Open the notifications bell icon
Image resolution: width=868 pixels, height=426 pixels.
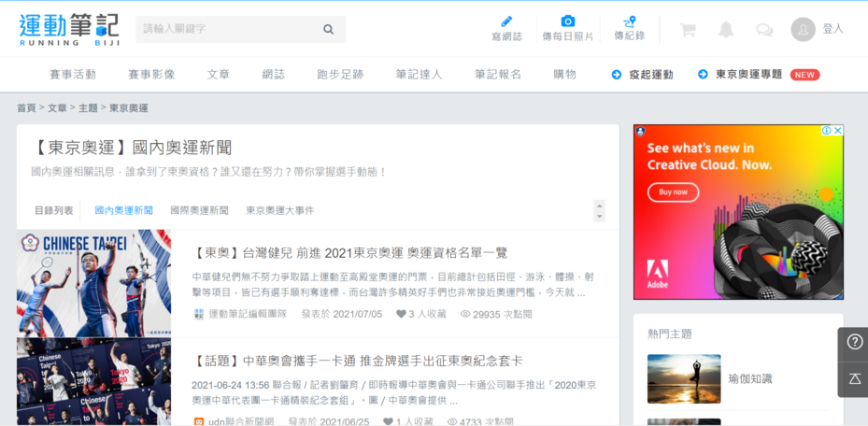pos(726,29)
